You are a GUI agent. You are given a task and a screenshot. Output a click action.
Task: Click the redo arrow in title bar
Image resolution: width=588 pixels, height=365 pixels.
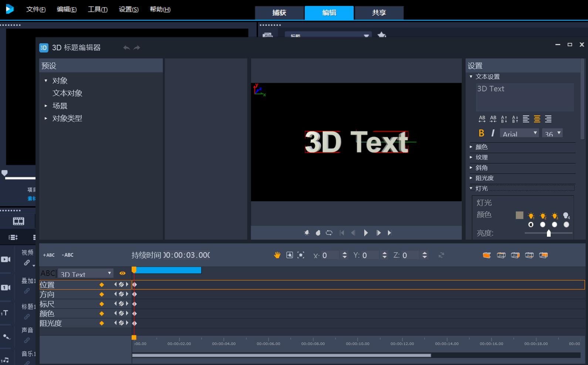[137, 48]
